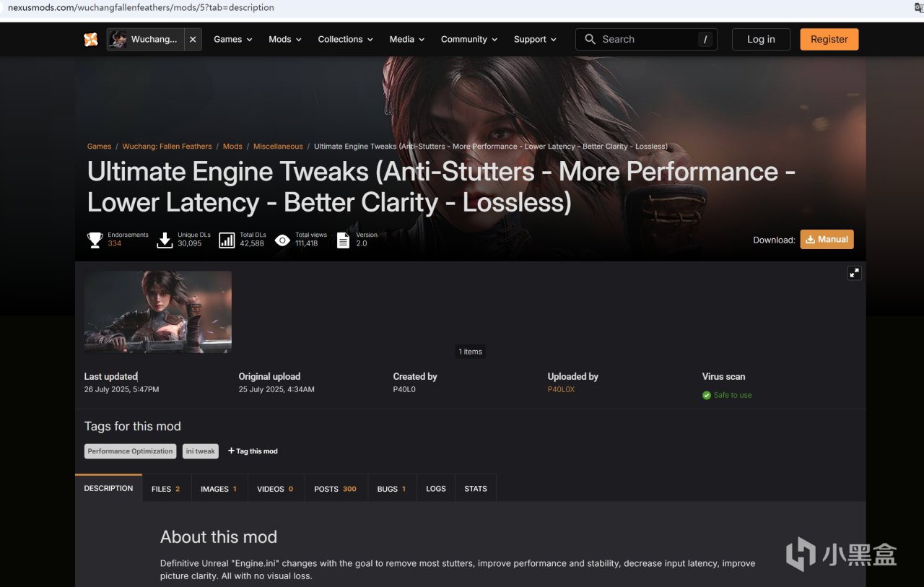
Task: Click the Safe to use virus scan
Action: 733,395
